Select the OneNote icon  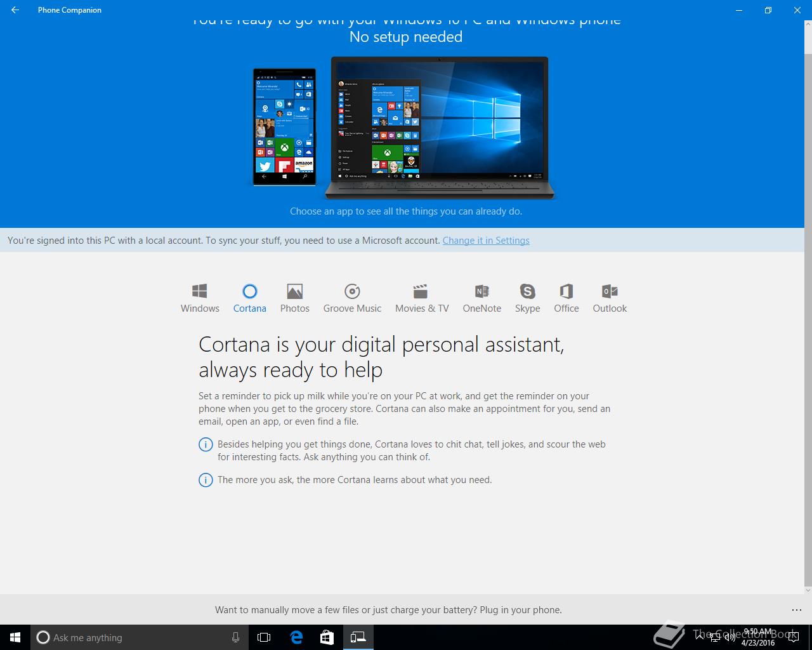pyautogui.click(x=482, y=291)
